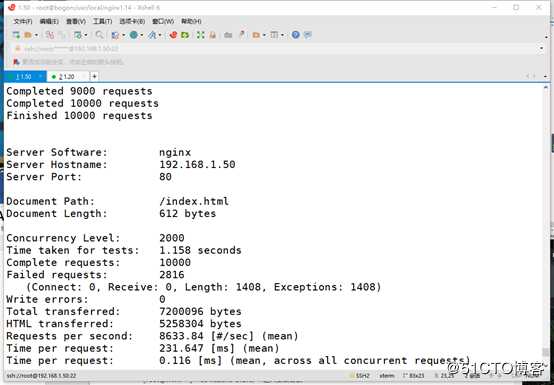Click the New Session toolbar icon
The height and width of the screenshot is (385, 554).
(x=16, y=35)
